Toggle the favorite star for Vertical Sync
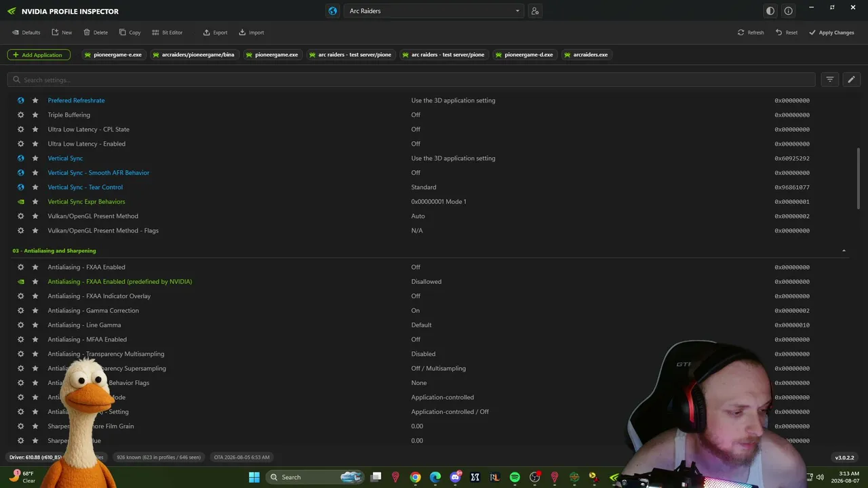868x488 pixels. (35, 159)
